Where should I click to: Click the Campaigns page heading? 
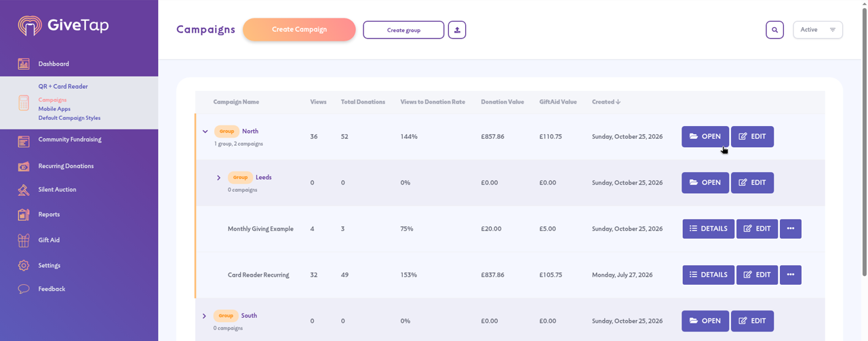point(205,30)
